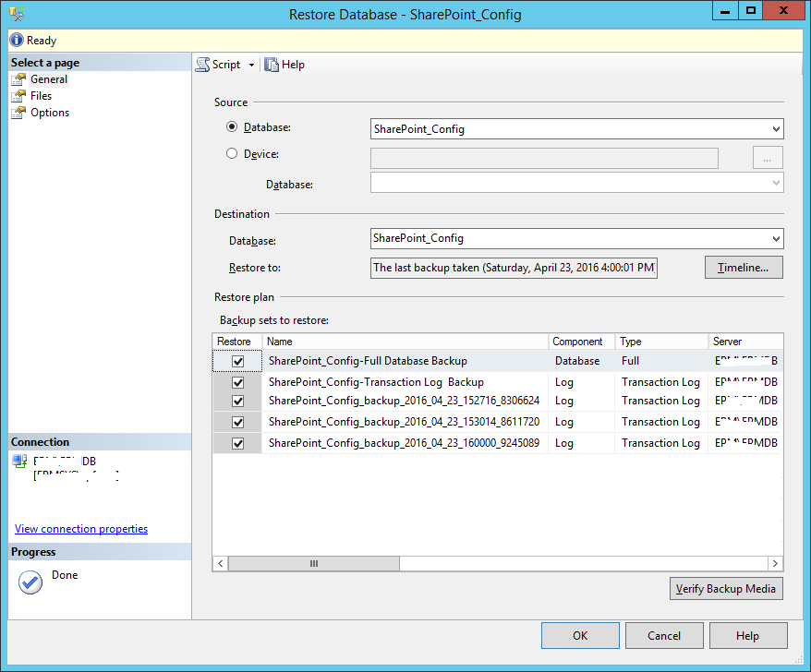Screen dimensions: 811x672
Task: Click the device browse ellipsis button
Action: pos(767,157)
